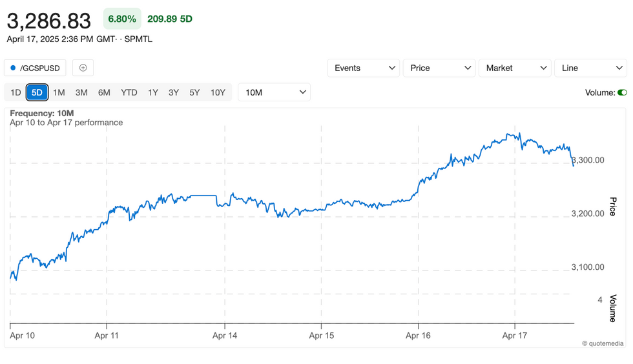Open the 10M frequency dropdown

(x=274, y=92)
